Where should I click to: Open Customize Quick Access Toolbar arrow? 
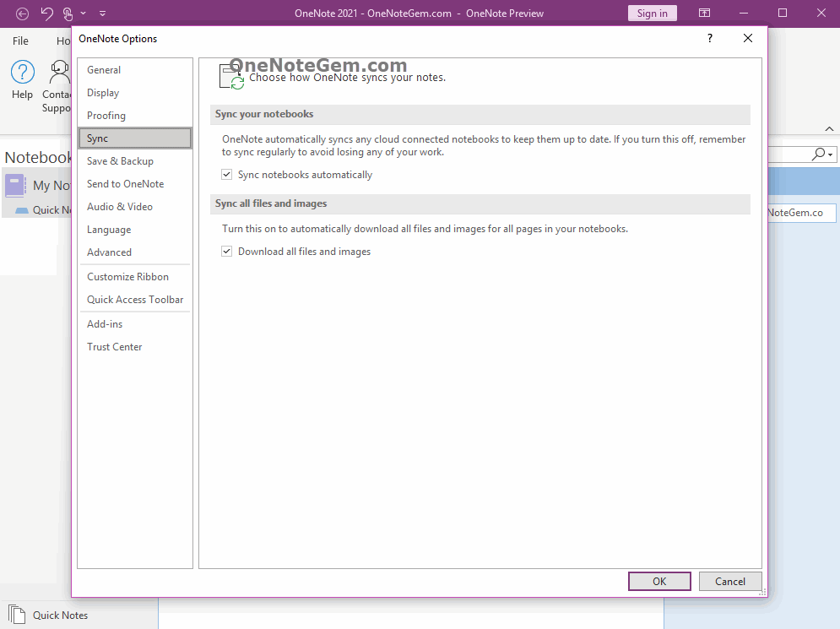102,14
